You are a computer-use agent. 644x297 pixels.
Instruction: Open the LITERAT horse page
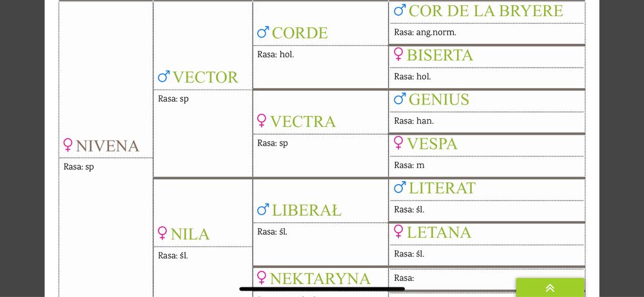pyautogui.click(x=442, y=188)
